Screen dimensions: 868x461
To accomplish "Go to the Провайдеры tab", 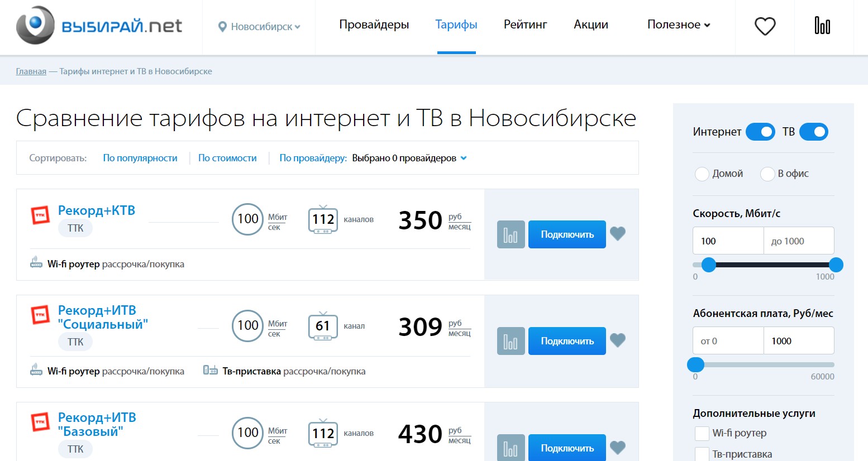I will [374, 25].
